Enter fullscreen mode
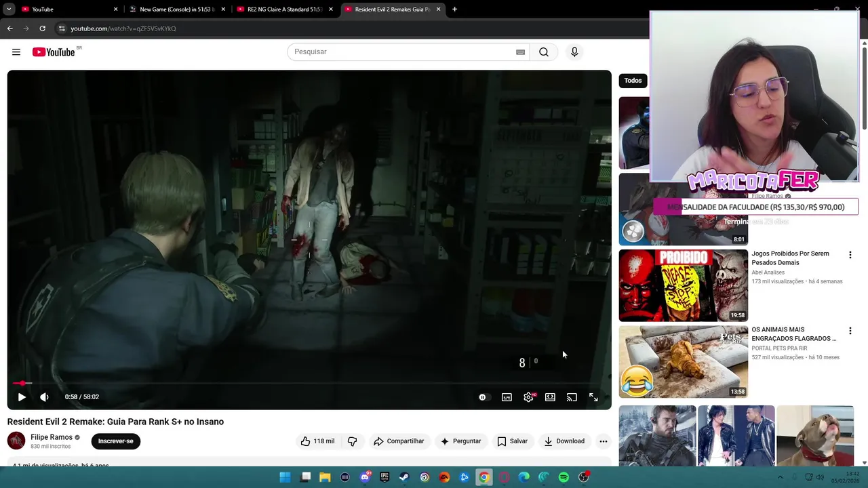 tap(593, 397)
